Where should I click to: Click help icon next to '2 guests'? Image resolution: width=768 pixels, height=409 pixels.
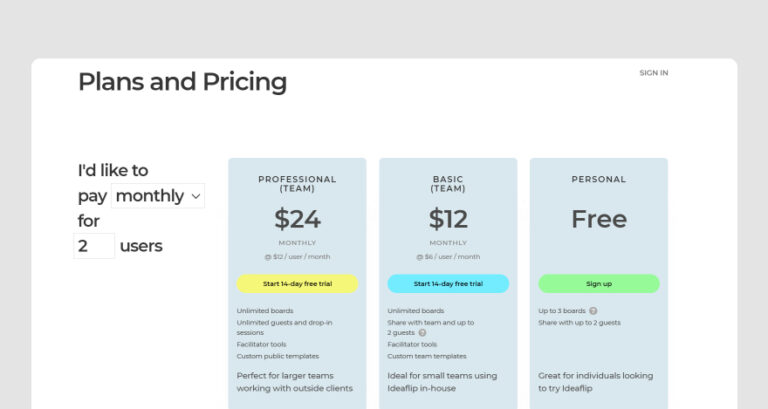coord(422,333)
